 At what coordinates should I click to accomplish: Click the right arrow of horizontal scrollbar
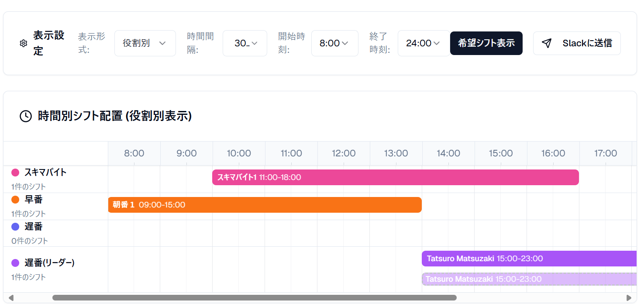point(629,298)
